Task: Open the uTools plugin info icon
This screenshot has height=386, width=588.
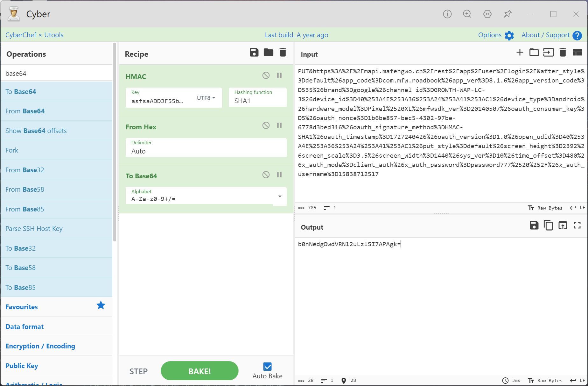Action: click(447, 14)
